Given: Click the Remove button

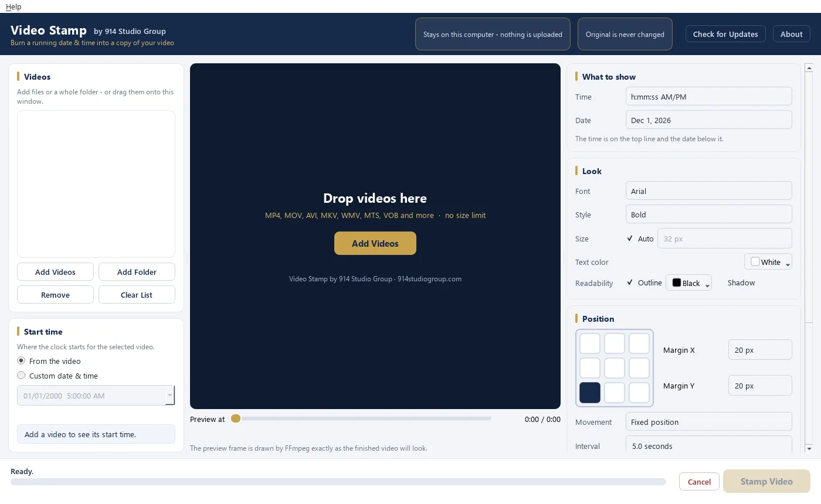Looking at the screenshot, I should pos(55,295).
